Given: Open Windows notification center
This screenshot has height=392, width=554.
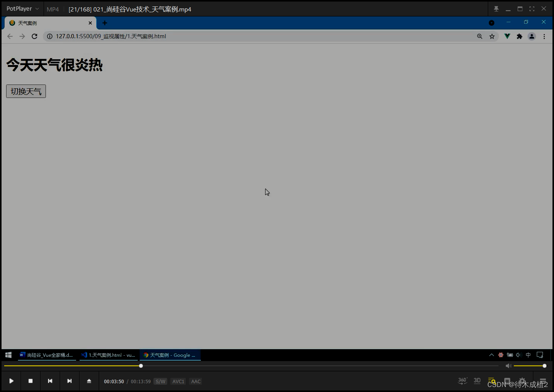Looking at the screenshot, I should tap(540, 355).
